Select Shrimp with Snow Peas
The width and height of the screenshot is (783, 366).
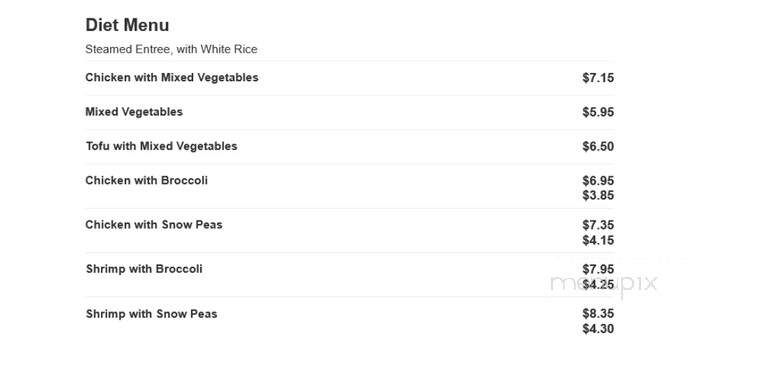pos(151,314)
